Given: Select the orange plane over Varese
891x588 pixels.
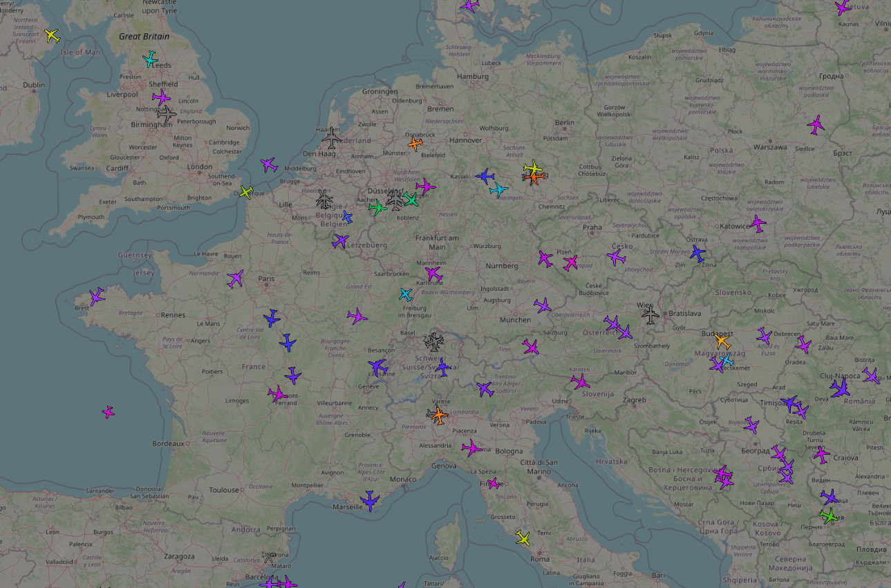Looking at the screenshot, I should point(438,416).
